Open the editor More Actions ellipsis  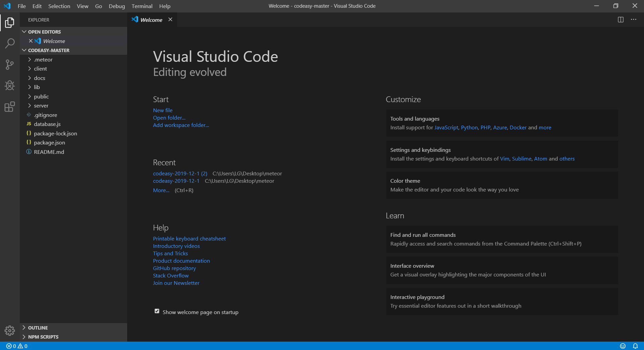pos(633,19)
